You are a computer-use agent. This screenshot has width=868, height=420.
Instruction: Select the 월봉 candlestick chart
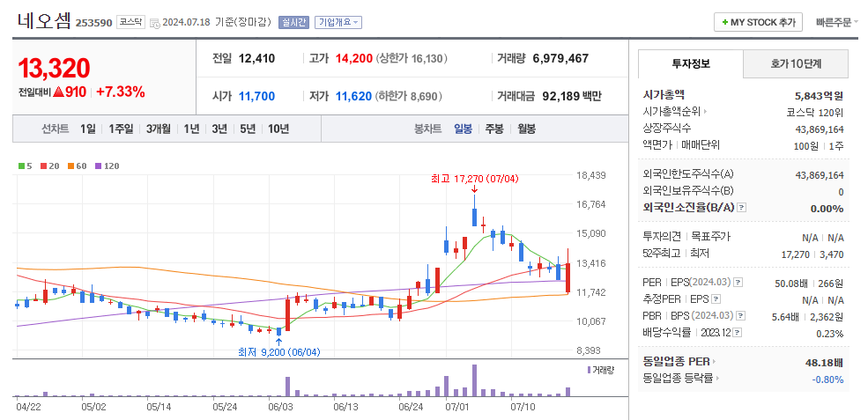[526, 129]
